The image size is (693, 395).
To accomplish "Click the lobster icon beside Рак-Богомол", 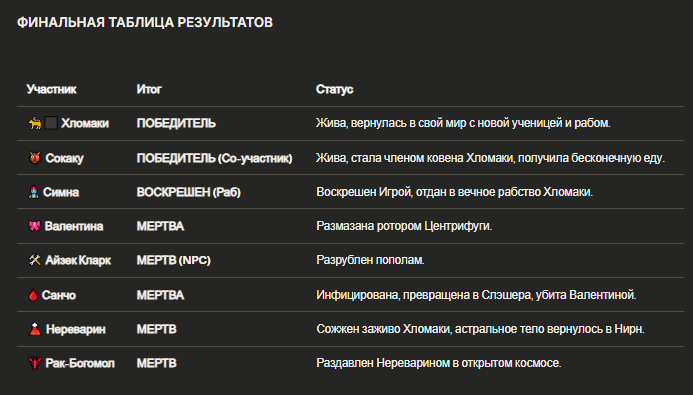I will click(x=34, y=363).
